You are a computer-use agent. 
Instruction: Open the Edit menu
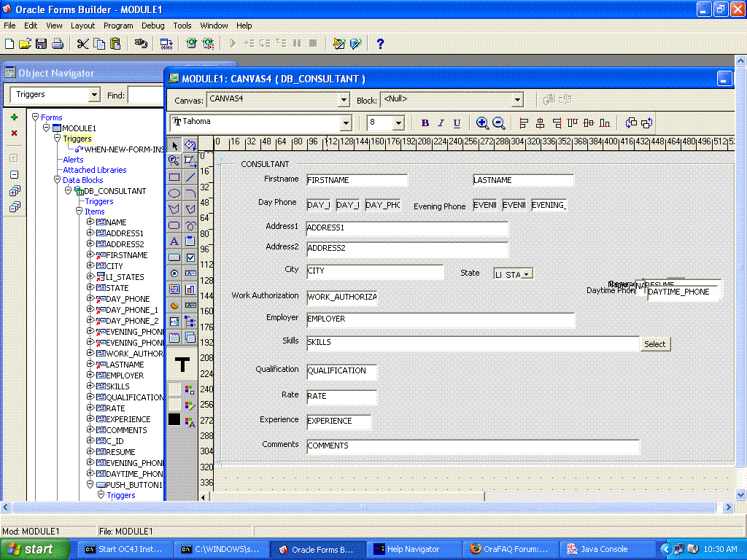coord(31,26)
